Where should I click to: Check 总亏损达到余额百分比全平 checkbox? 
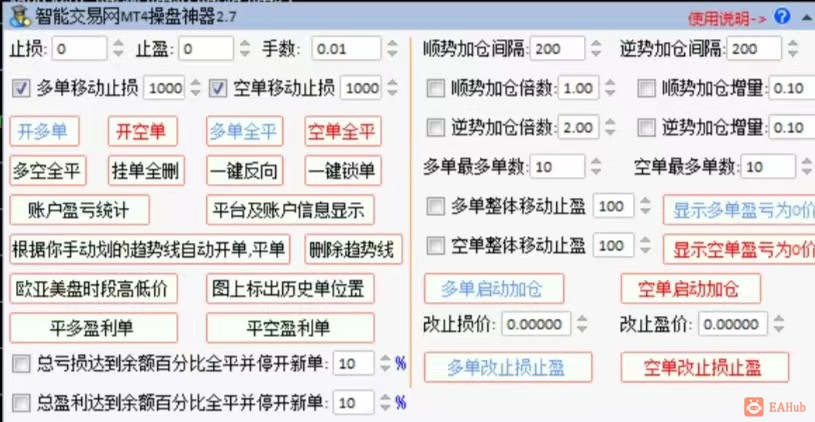(21, 364)
